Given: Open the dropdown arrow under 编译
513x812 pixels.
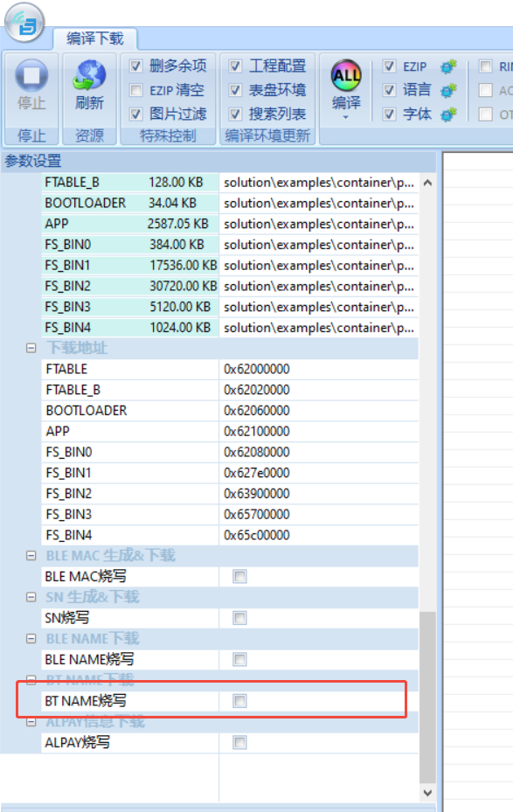Looking at the screenshot, I should 346,117.
